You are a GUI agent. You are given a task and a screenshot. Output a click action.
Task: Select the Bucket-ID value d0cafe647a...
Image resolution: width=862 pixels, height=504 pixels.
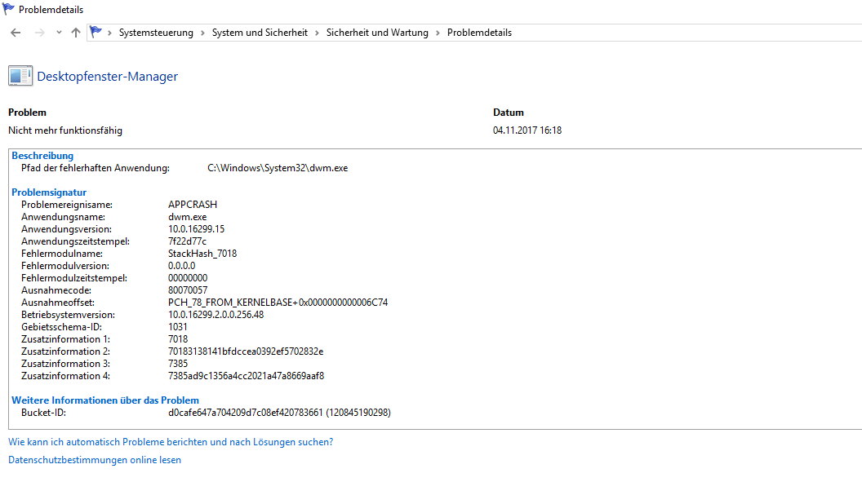(279, 413)
